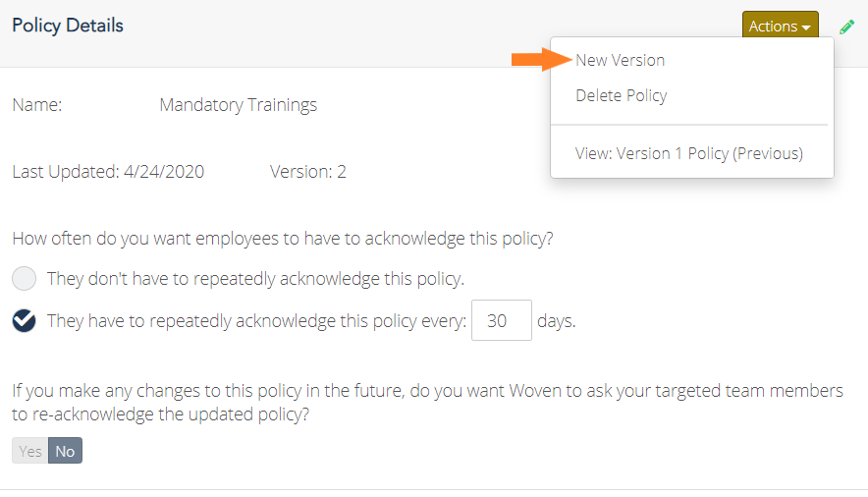Image resolution: width=868 pixels, height=497 pixels.
Task: Click the 'They don't have to repeatedly acknowledge' label
Action: [255, 278]
